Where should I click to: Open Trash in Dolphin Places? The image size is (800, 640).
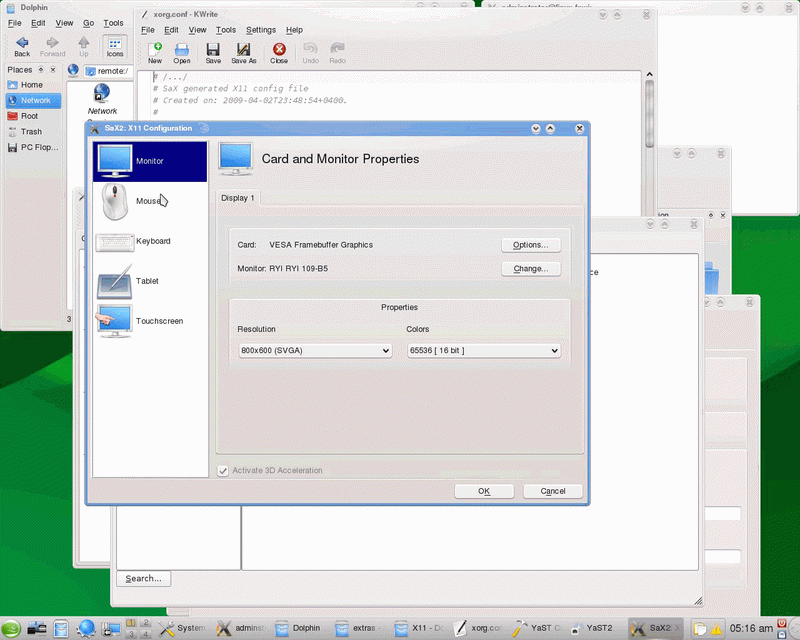pyautogui.click(x=33, y=132)
